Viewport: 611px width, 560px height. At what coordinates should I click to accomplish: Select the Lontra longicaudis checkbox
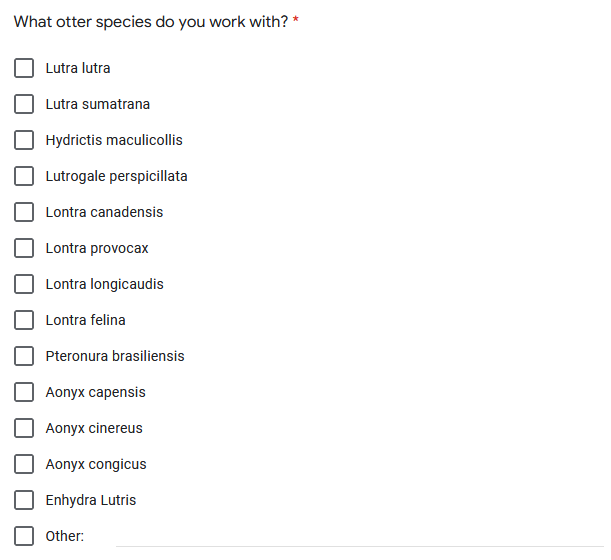(24, 285)
